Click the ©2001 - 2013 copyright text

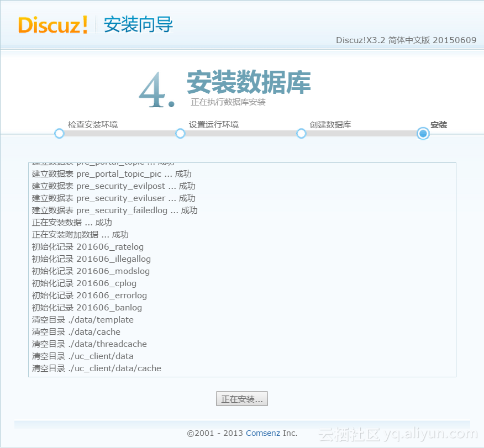(x=215, y=433)
